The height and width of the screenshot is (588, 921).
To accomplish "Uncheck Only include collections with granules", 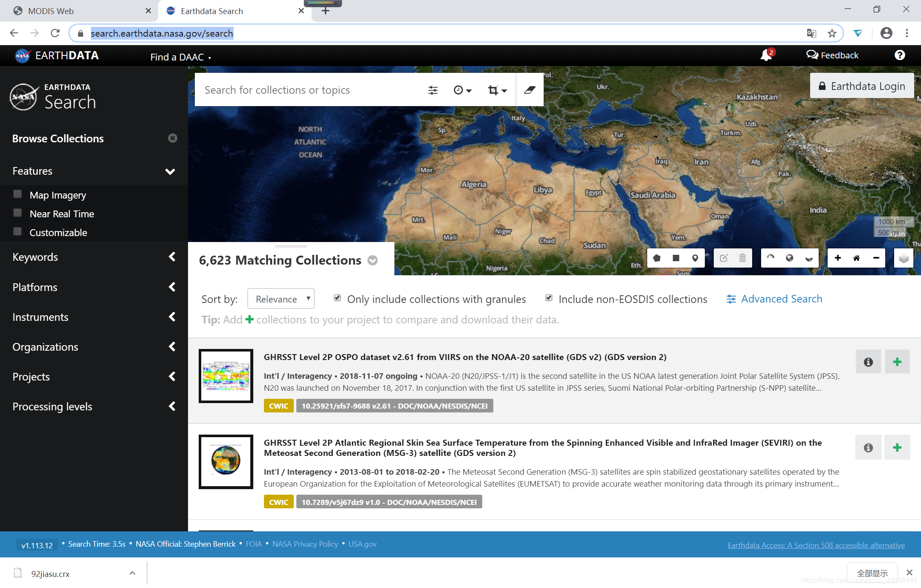I will tap(337, 298).
